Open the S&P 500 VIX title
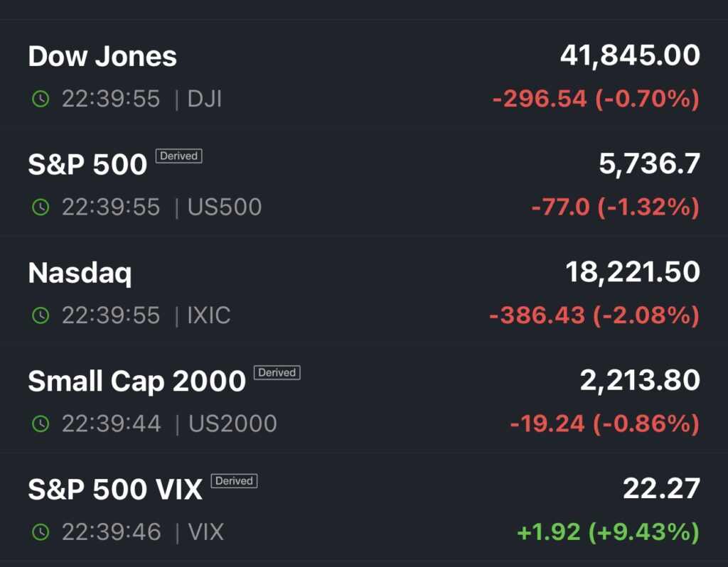This screenshot has height=567, width=728. (x=115, y=490)
